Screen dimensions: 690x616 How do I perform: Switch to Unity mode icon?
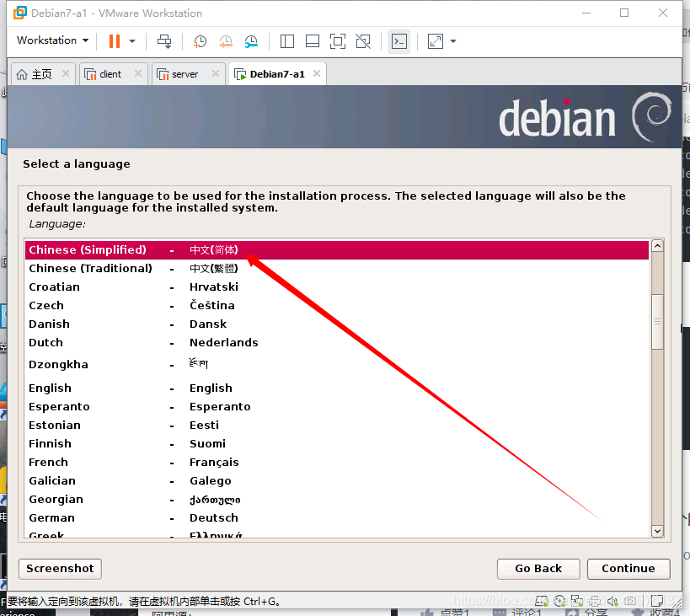pyautogui.click(x=363, y=41)
